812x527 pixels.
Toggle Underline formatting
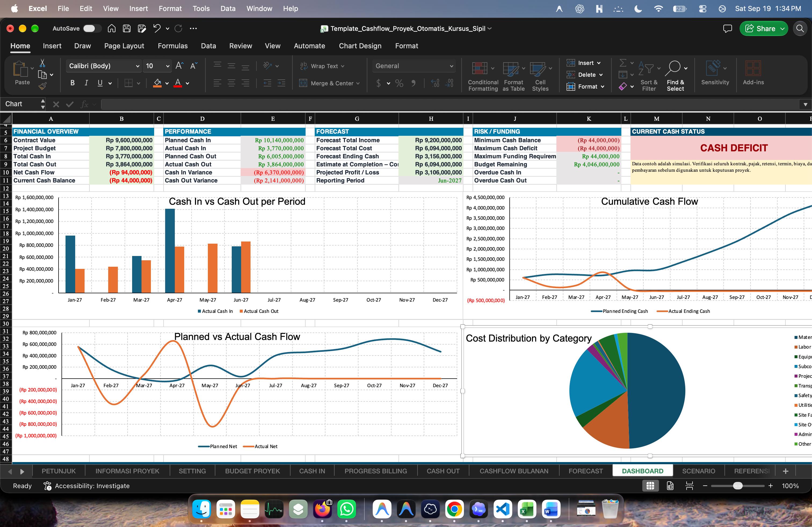[x=100, y=83]
